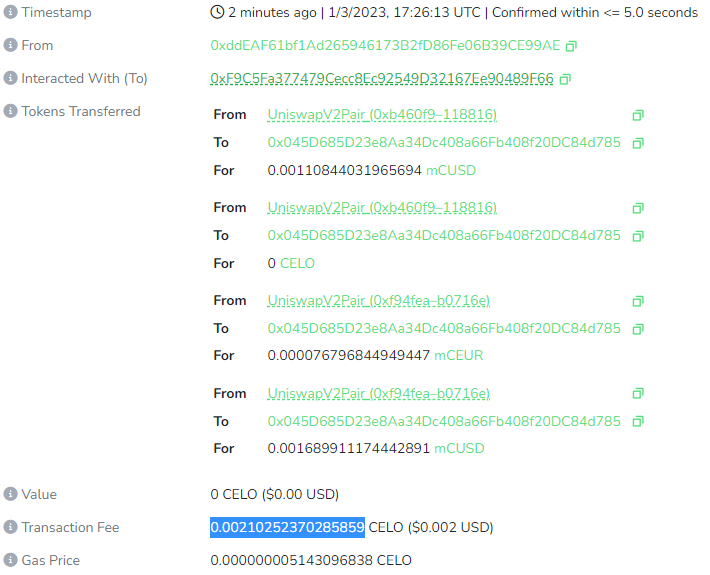Viewport: 710px width, 575px height.
Task: Click the Confirmed within <= 5.0 seconds text
Action: point(595,12)
